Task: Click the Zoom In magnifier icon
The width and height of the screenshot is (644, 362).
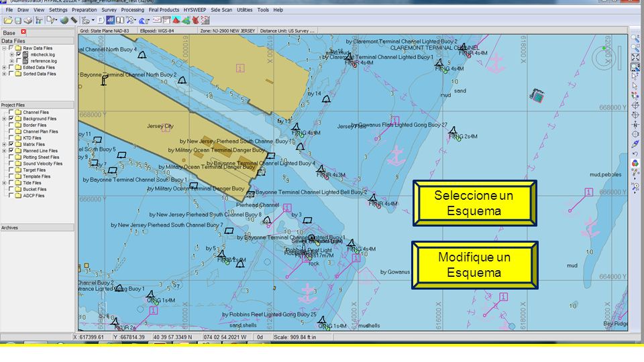Action: (635, 38)
